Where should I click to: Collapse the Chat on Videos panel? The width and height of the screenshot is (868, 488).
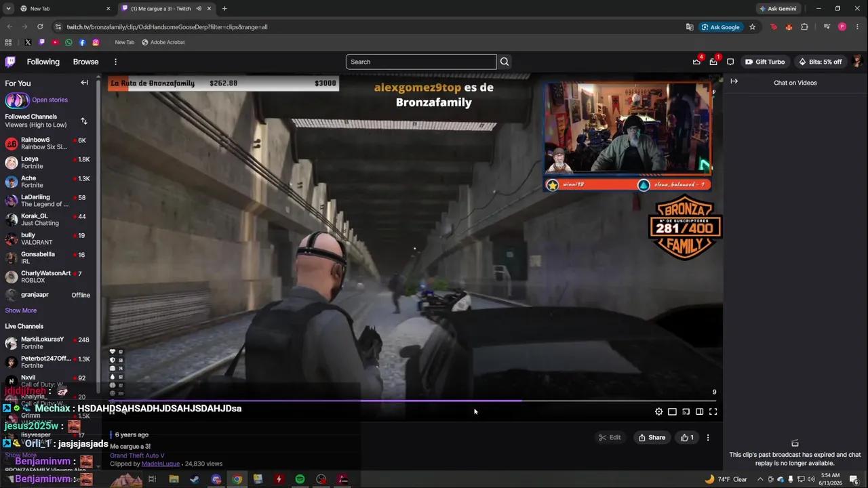[x=734, y=81]
